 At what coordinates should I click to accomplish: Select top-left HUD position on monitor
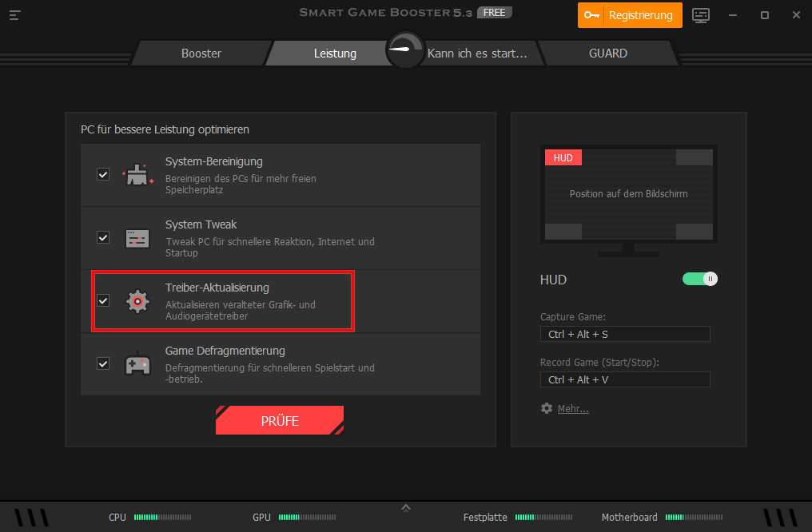563,158
